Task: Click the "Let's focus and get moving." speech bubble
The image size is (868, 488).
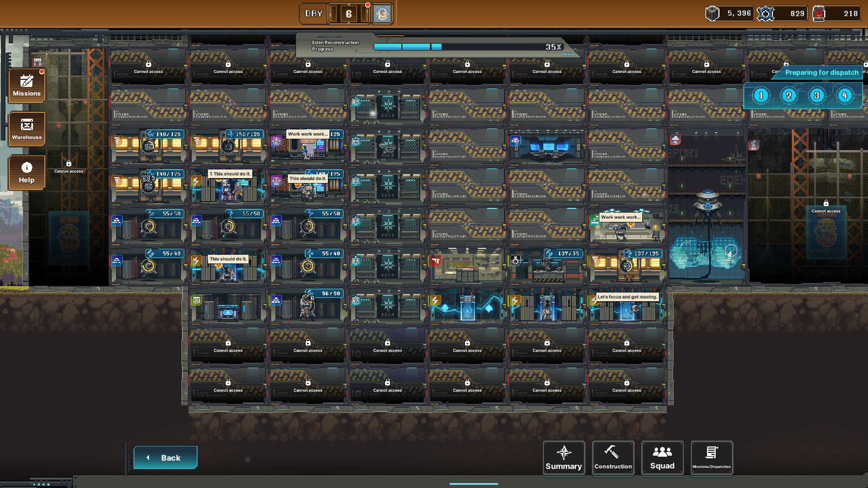Action: [x=627, y=297]
